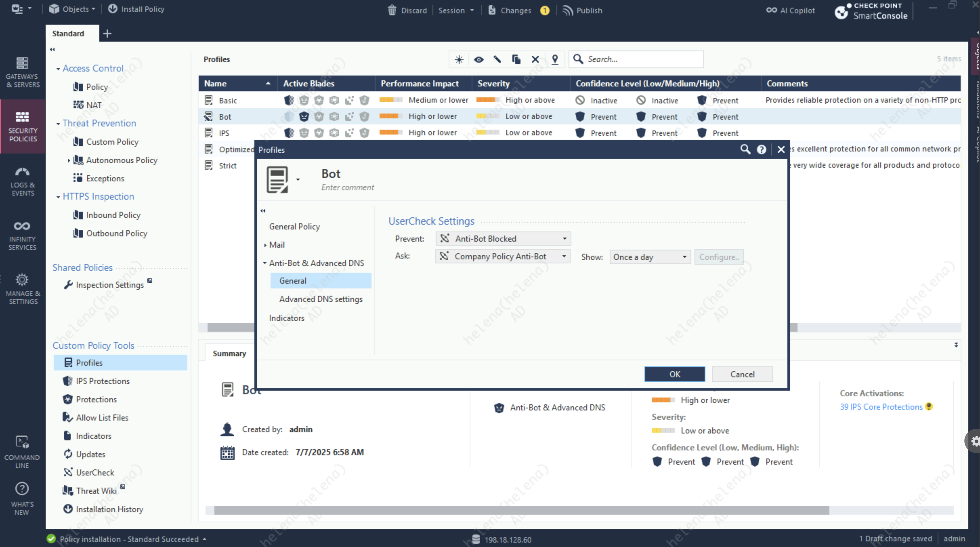Viewport: 980px width, 547px height.
Task: Click the View profile eye icon
Action: click(478, 59)
